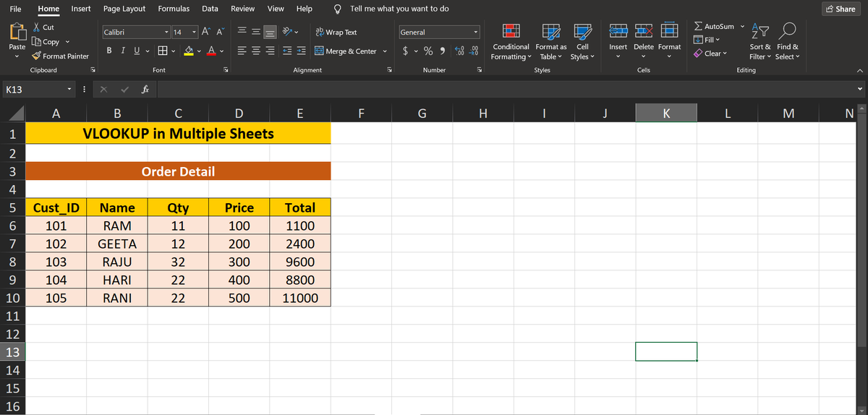Switch to the Insert tab

tap(81, 9)
